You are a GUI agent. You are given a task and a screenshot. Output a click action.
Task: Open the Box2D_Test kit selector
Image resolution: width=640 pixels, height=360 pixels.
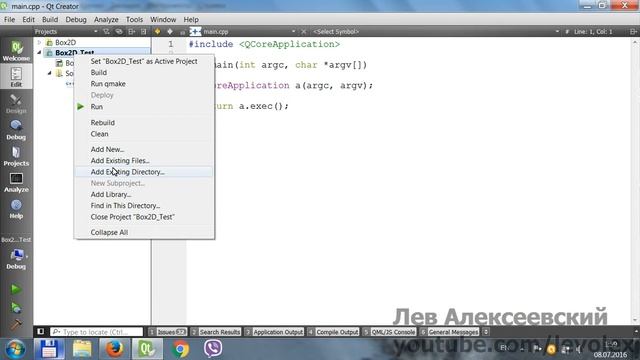[16, 254]
